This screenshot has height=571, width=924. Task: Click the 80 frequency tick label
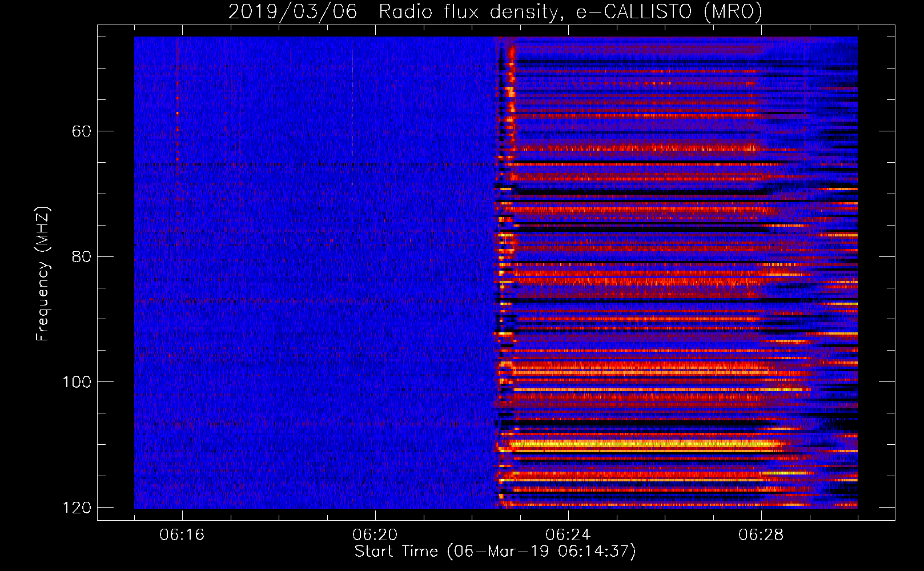click(x=82, y=256)
